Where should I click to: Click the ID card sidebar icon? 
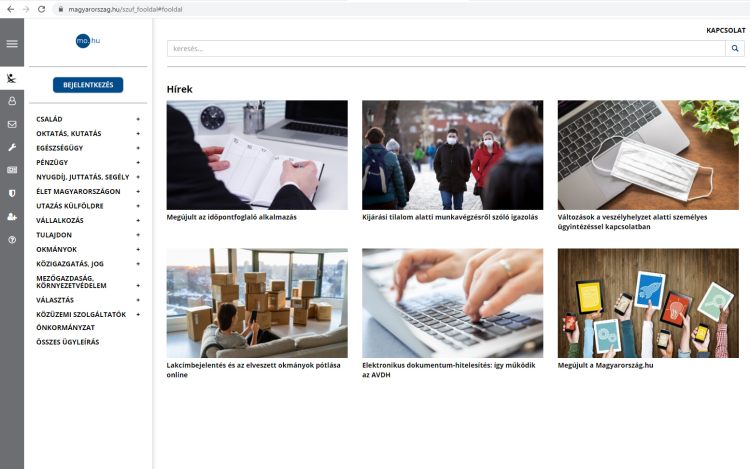tap(12, 170)
